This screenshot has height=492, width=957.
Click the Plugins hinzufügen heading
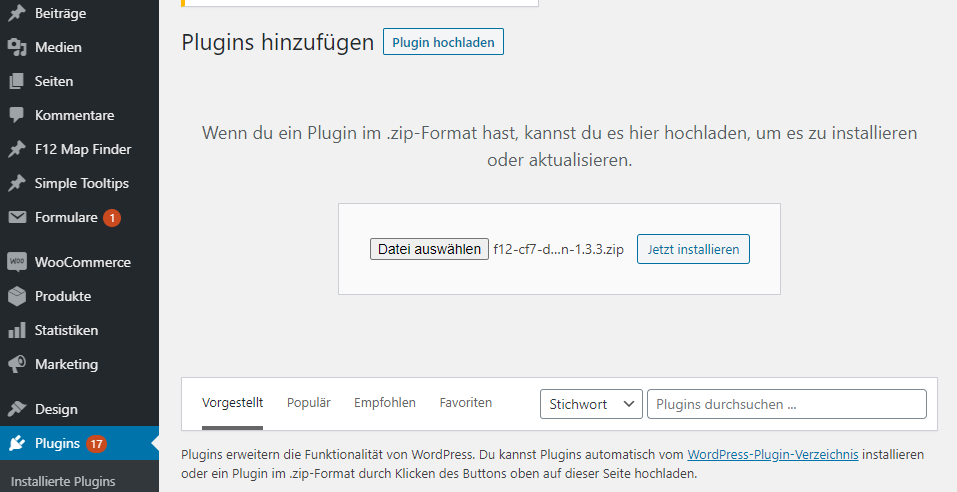pyautogui.click(x=278, y=42)
